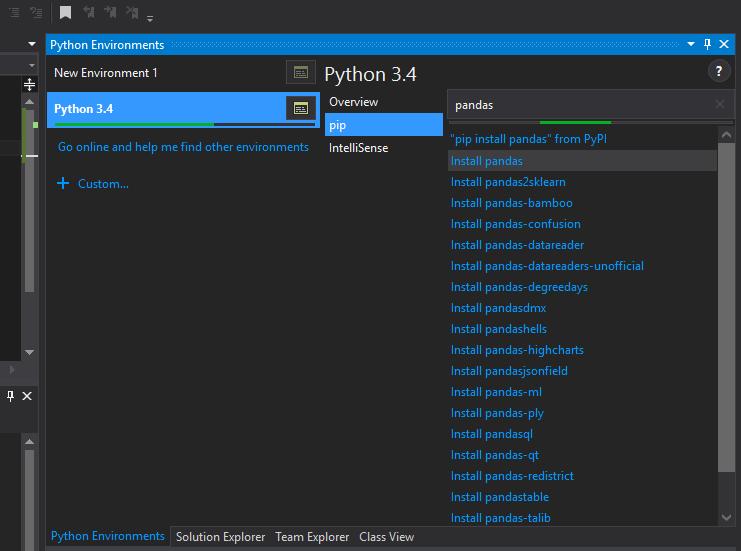
Task: Click in the pandas search field
Action: [580, 104]
